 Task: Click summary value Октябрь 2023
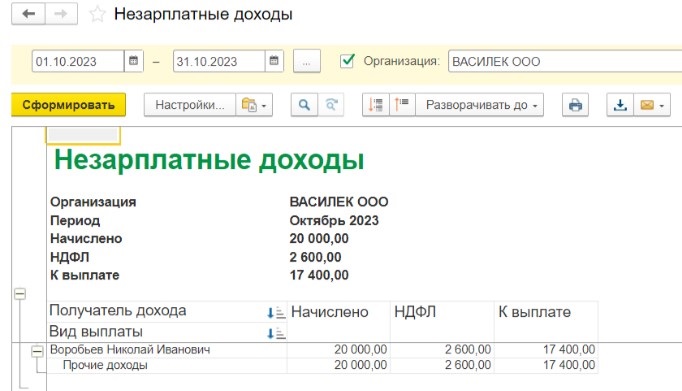(334, 221)
